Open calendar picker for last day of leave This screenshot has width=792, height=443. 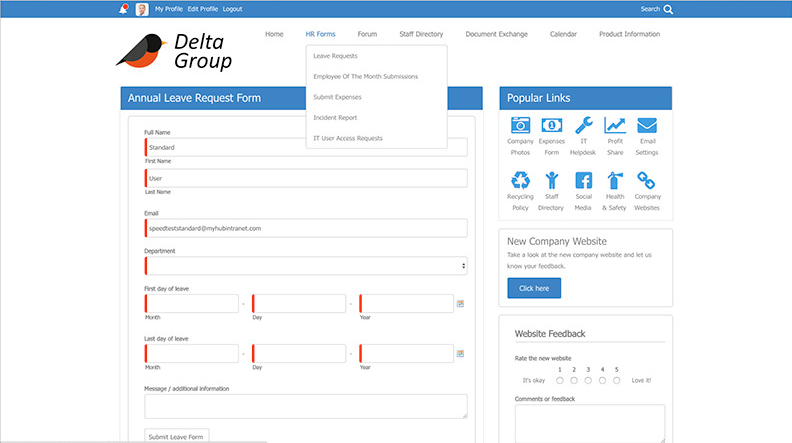pyautogui.click(x=460, y=353)
